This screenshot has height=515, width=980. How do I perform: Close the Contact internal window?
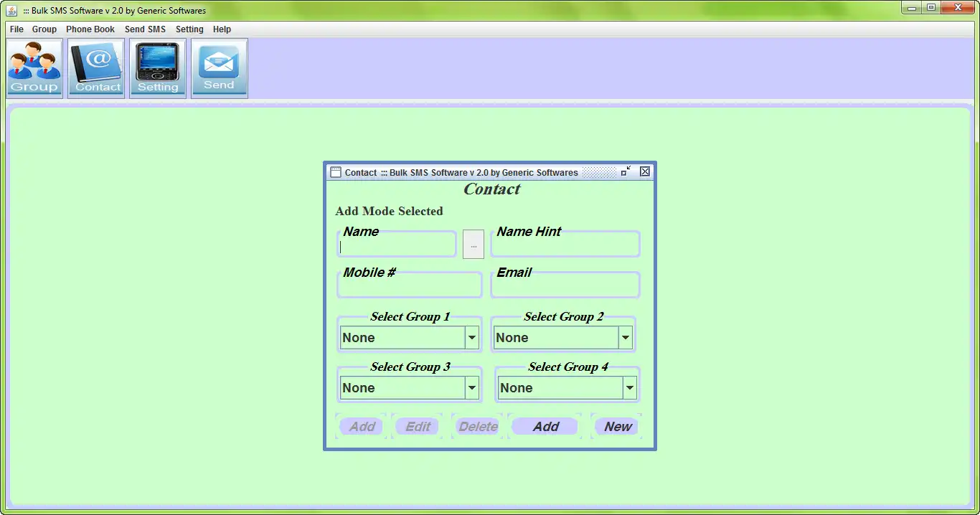click(x=645, y=171)
